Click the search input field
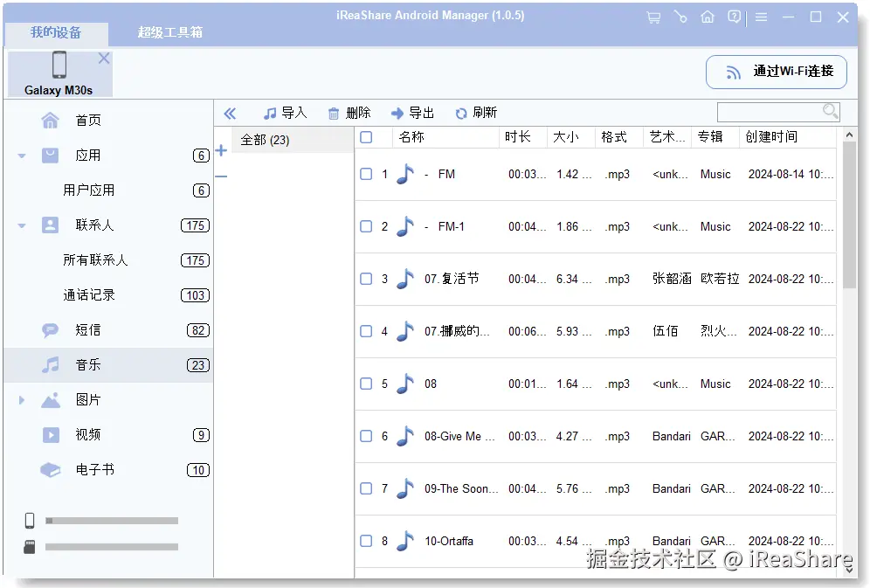 773,112
